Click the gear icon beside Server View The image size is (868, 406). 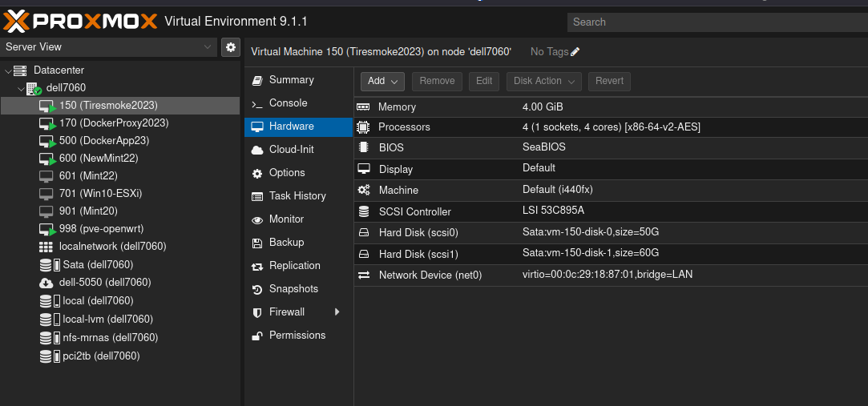pyautogui.click(x=231, y=47)
